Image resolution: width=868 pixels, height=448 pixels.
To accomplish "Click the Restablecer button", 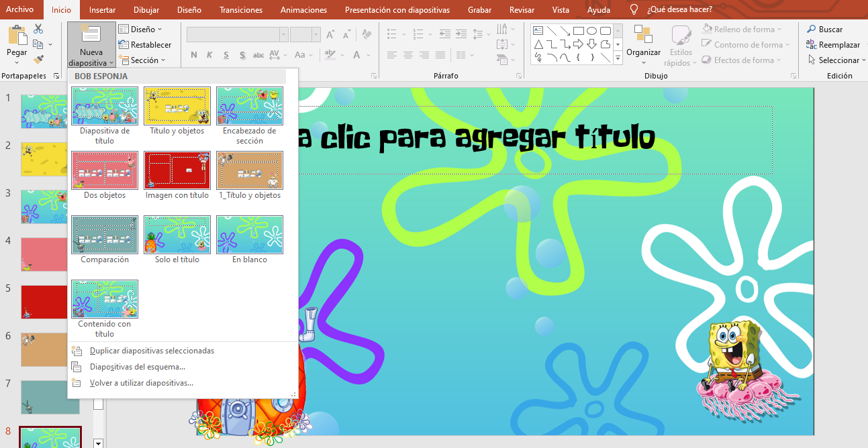I will click(147, 44).
